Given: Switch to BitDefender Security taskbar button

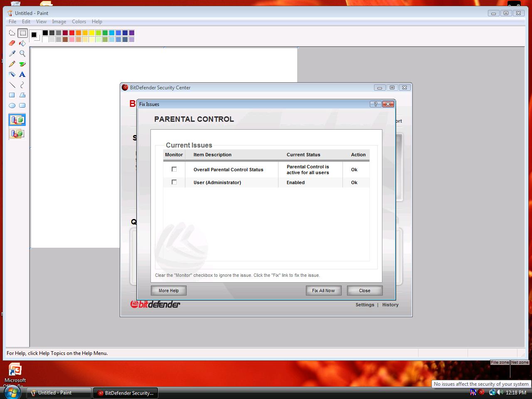Looking at the screenshot, I should (x=126, y=393).
